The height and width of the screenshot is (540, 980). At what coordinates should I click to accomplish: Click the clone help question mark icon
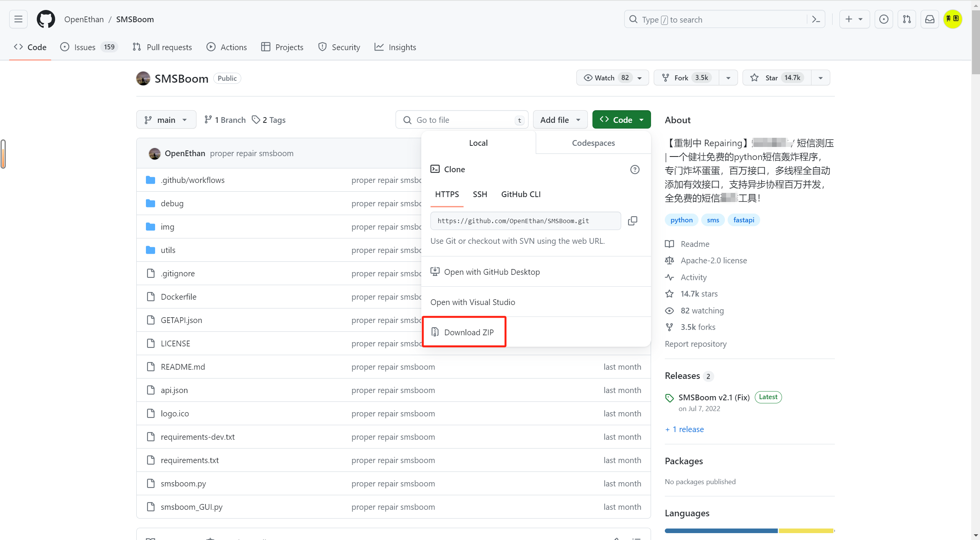click(635, 170)
